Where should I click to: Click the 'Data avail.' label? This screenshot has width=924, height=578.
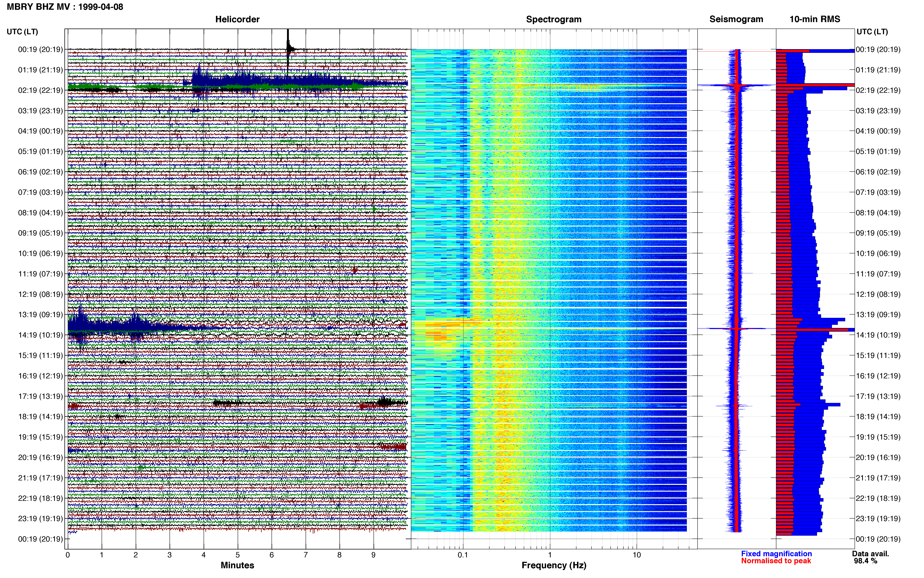pos(870,554)
